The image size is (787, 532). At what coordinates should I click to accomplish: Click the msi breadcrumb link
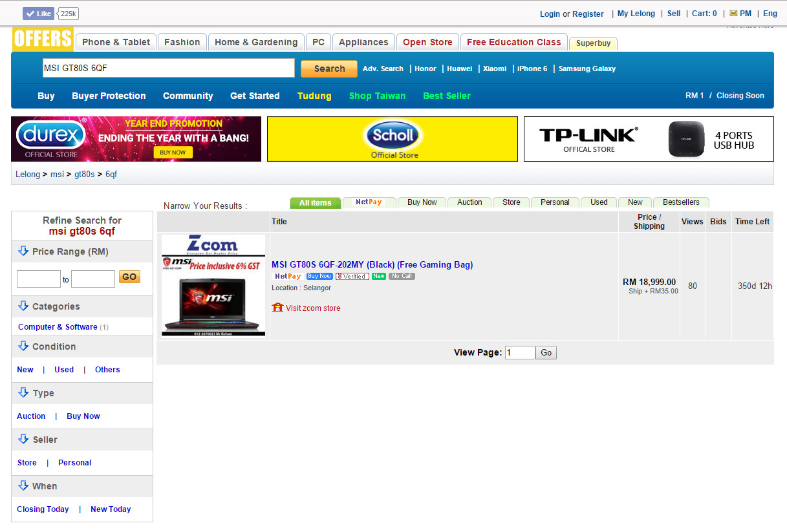click(58, 175)
